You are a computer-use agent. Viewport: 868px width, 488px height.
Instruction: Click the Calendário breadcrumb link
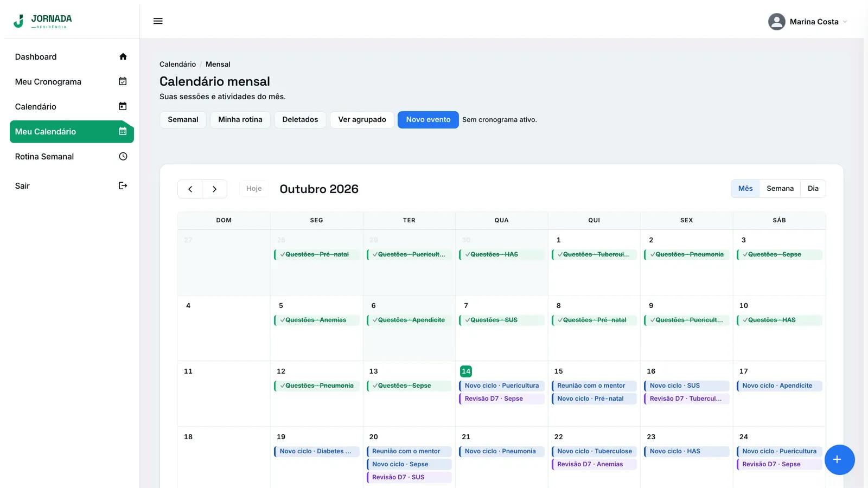pos(177,64)
